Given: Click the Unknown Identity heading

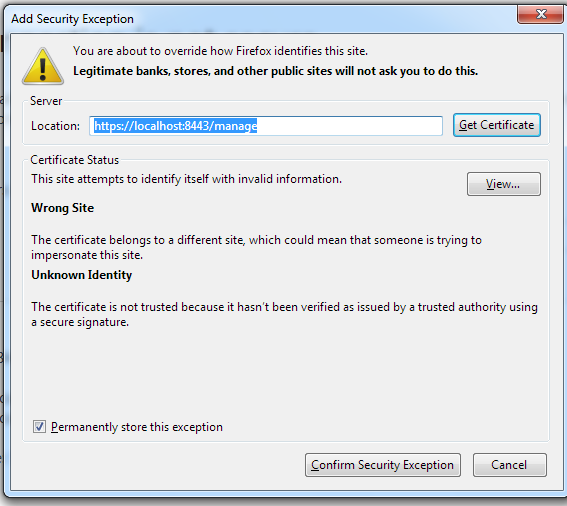Looking at the screenshot, I should (x=81, y=275).
